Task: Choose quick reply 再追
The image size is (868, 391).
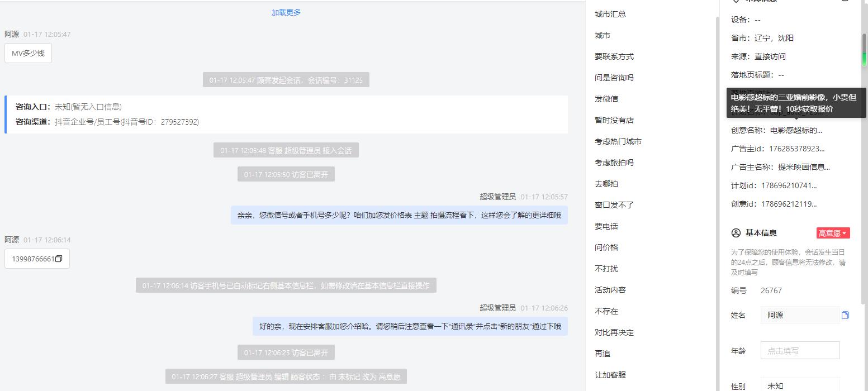Action: point(603,354)
